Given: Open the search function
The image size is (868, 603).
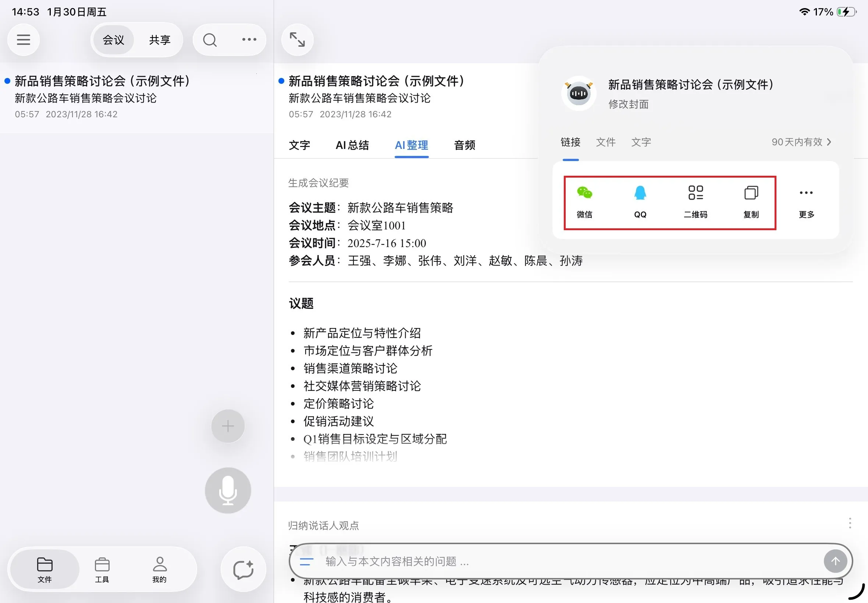Looking at the screenshot, I should point(210,39).
